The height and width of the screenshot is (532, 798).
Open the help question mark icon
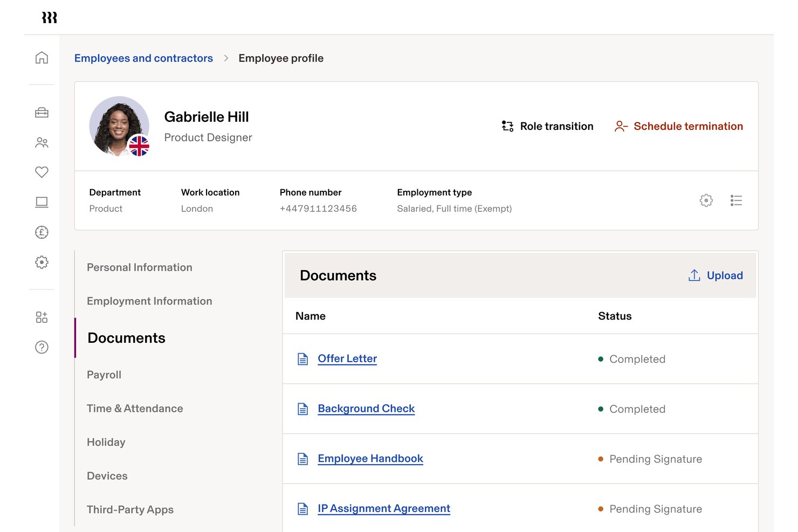pos(42,347)
